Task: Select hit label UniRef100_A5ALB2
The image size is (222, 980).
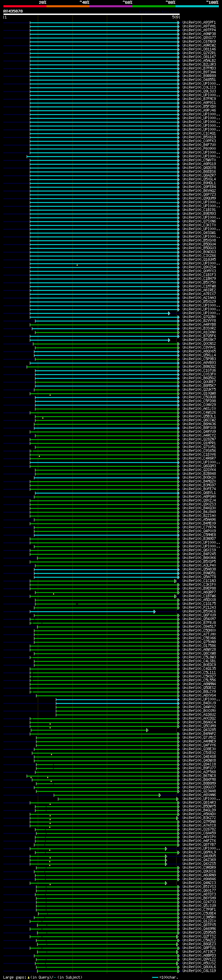Action: coord(199,60)
